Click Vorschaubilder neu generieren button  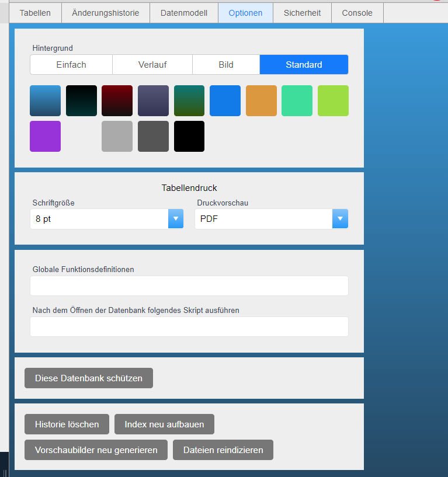96,450
